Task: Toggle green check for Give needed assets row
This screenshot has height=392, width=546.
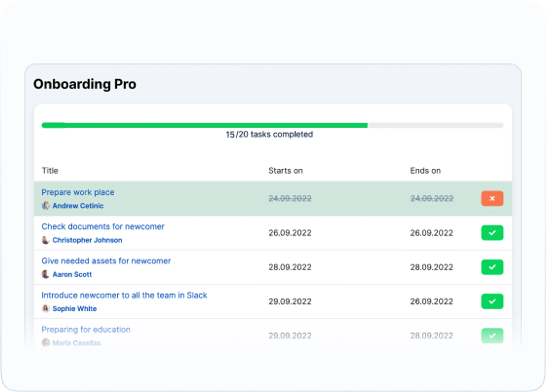Action: click(492, 267)
